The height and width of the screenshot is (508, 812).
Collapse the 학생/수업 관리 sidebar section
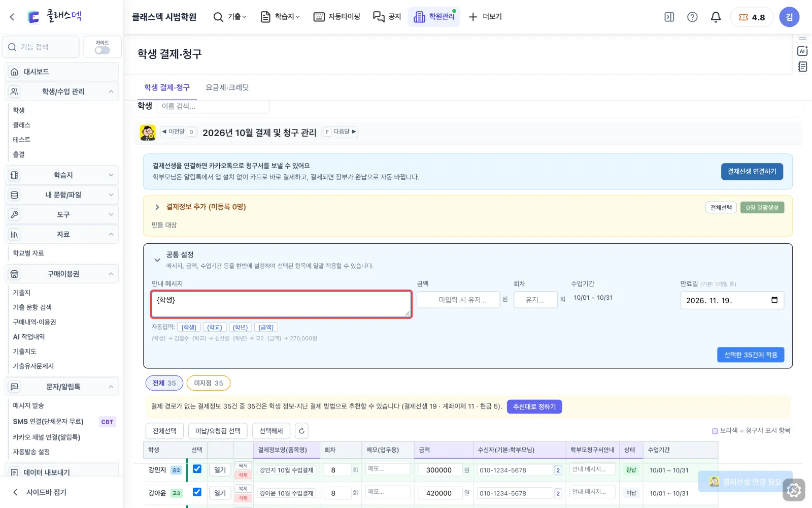tap(62, 91)
